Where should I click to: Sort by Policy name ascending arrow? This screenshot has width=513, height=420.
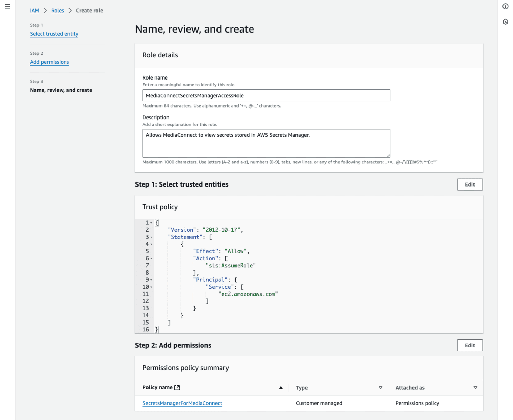click(x=281, y=388)
